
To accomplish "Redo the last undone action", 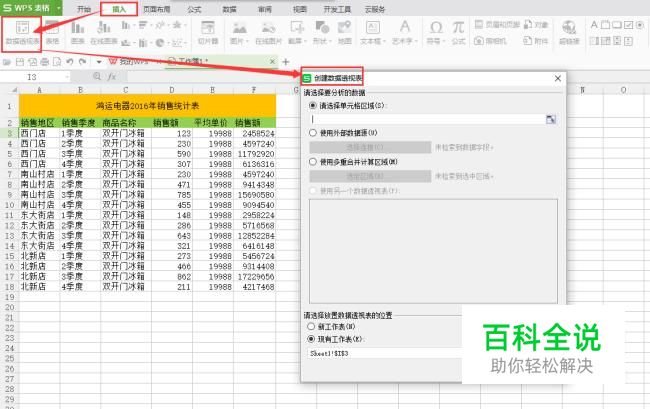I will 82,62.
